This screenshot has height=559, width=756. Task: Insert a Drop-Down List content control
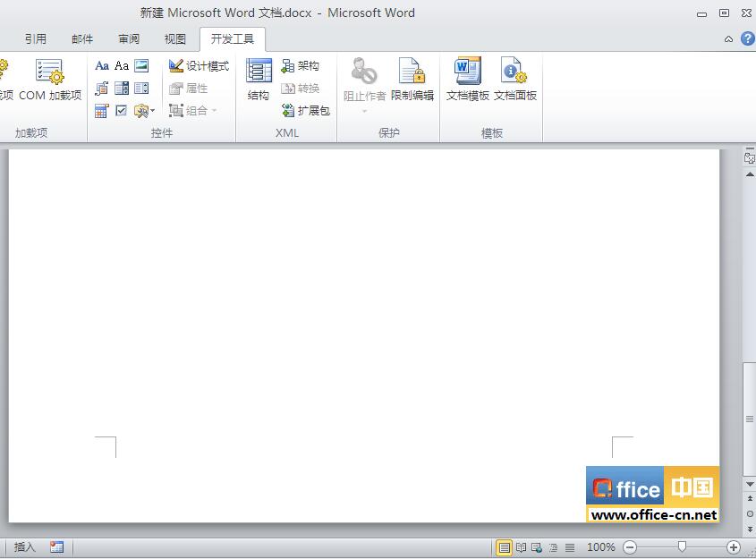[x=141, y=89]
